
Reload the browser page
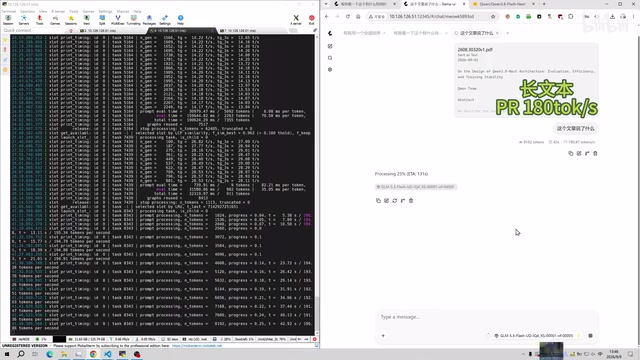coord(348,16)
